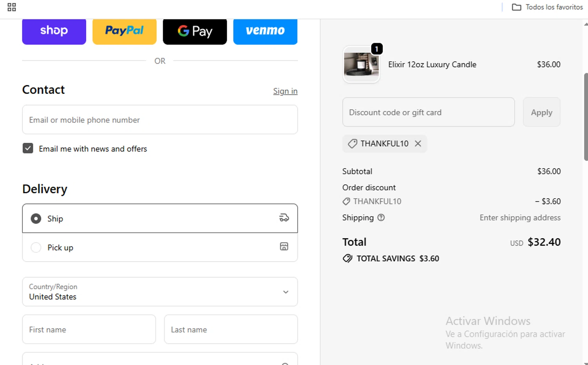This screenshot has width=588, height=365.
Task: Click the delivery truck icon on Ship
Action: (284, 218)
